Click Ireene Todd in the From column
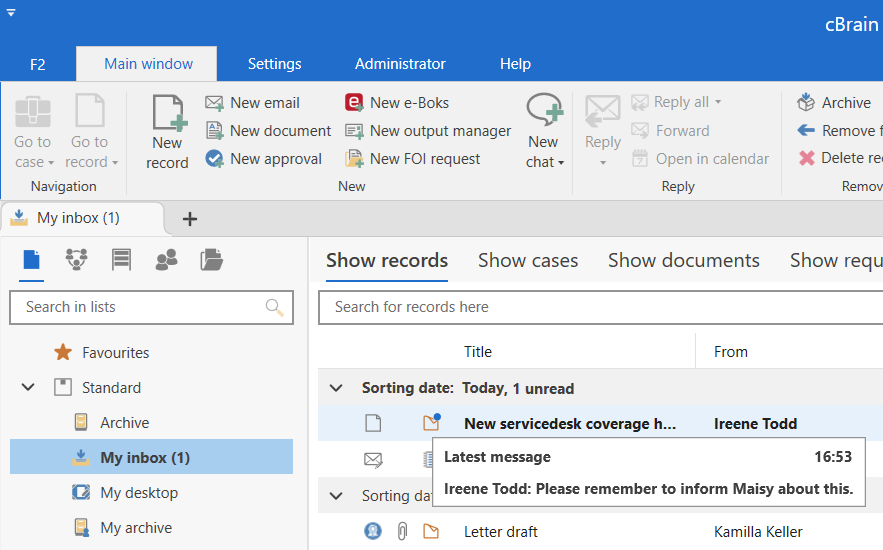Viewport: 883px width, 550px height. tap(755, 423)
